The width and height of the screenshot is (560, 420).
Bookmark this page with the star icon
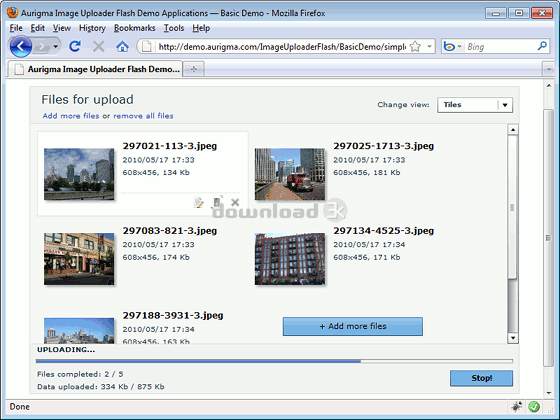[415, 46]
